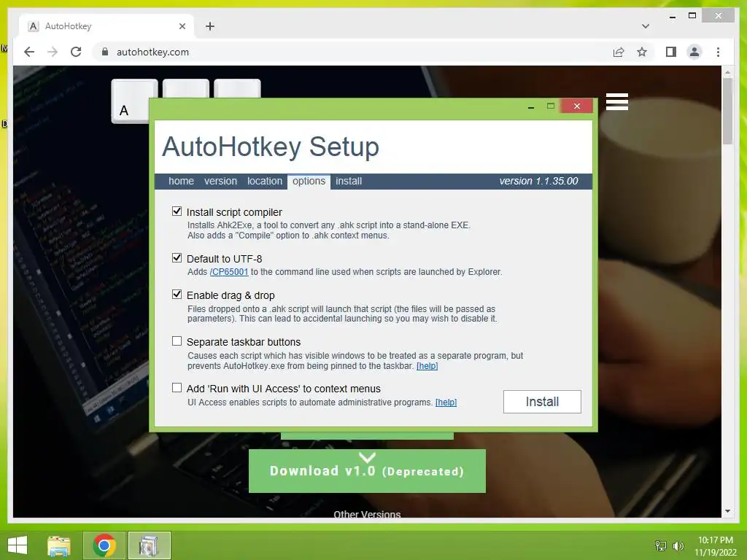
Task: View site info via padlock icon
Action: click(105, 52)
